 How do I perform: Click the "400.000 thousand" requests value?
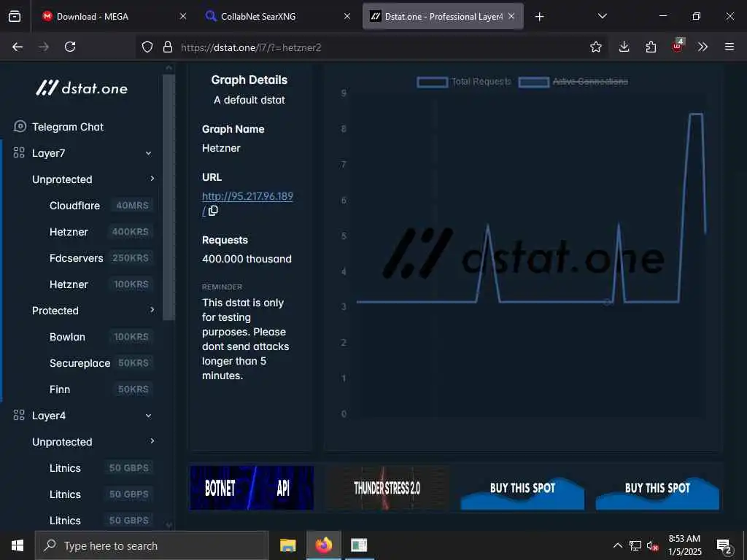point(247,259)
